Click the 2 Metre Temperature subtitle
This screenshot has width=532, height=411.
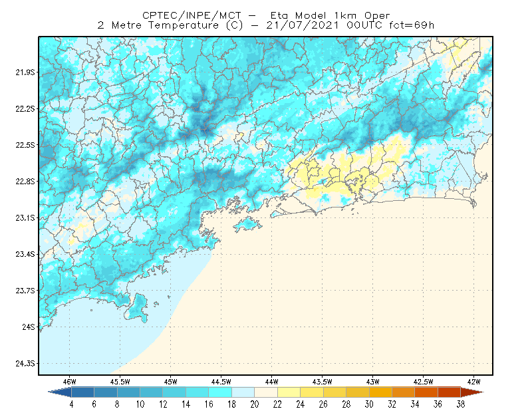pyautogui.click(x=158, y=25)
